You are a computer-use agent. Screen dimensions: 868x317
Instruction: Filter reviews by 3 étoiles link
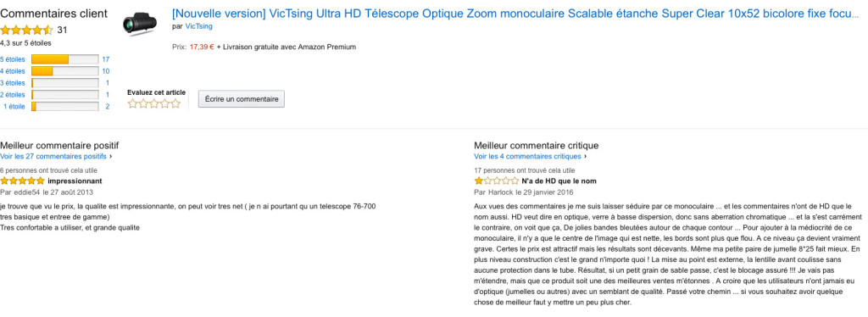coord(13,83)
